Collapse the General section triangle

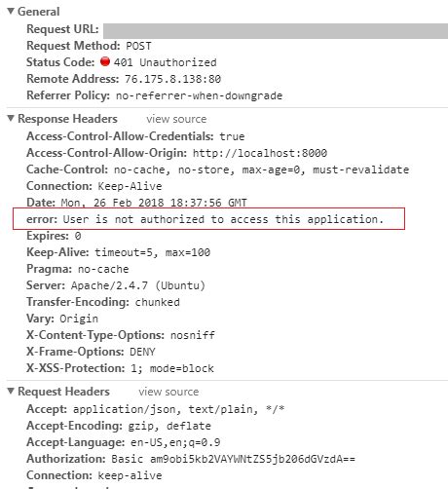pos(11,12)
